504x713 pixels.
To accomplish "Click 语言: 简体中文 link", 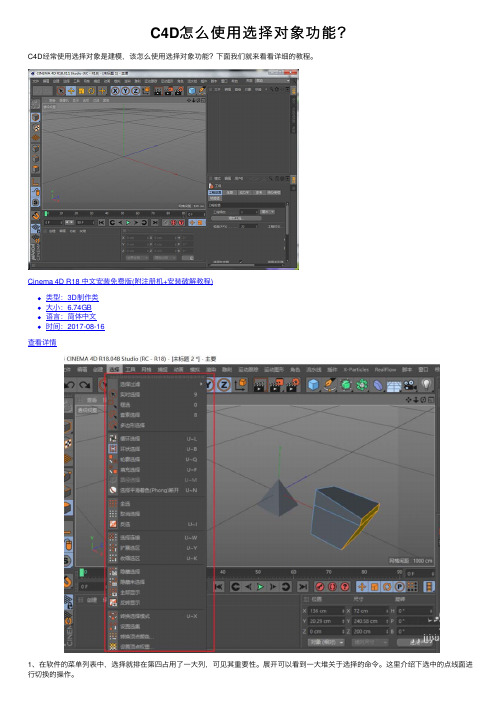I will [71, 316].
